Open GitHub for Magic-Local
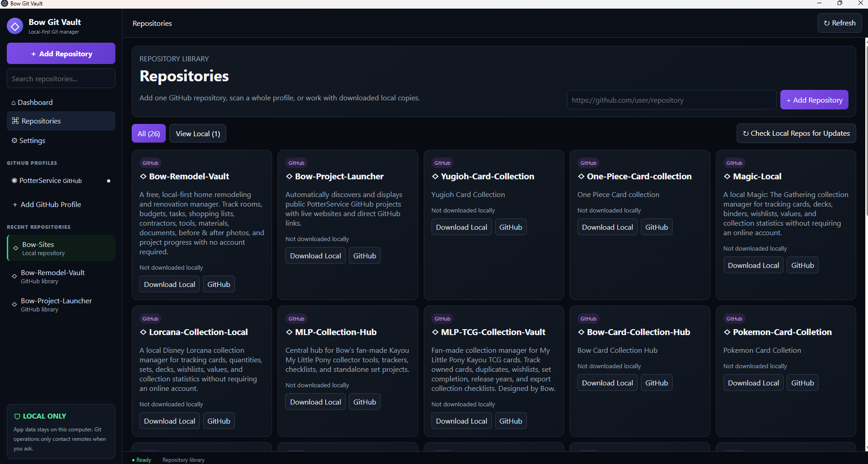868x464 pixels. pos(803,265)
